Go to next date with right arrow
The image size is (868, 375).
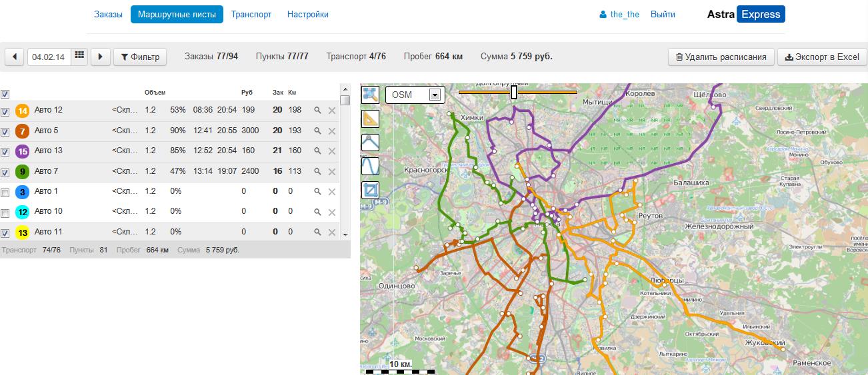coord(100,57)
